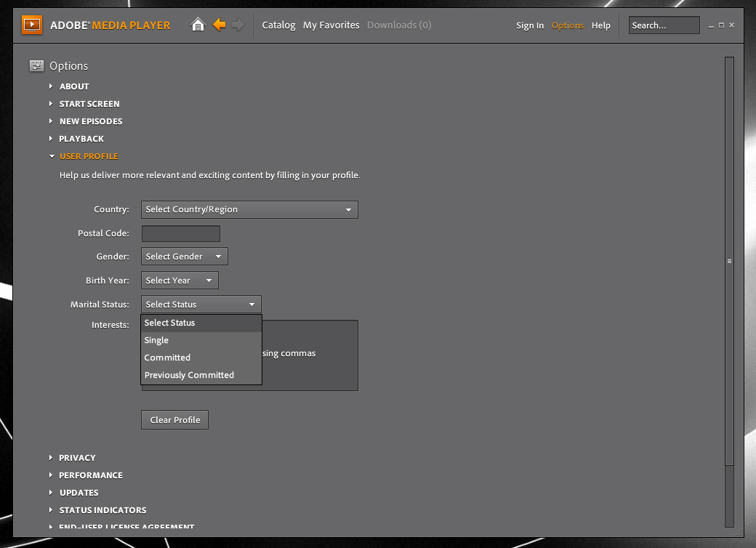
Task: Click the Adobe Media Player logo icon
Action: (x=32, y=25)
